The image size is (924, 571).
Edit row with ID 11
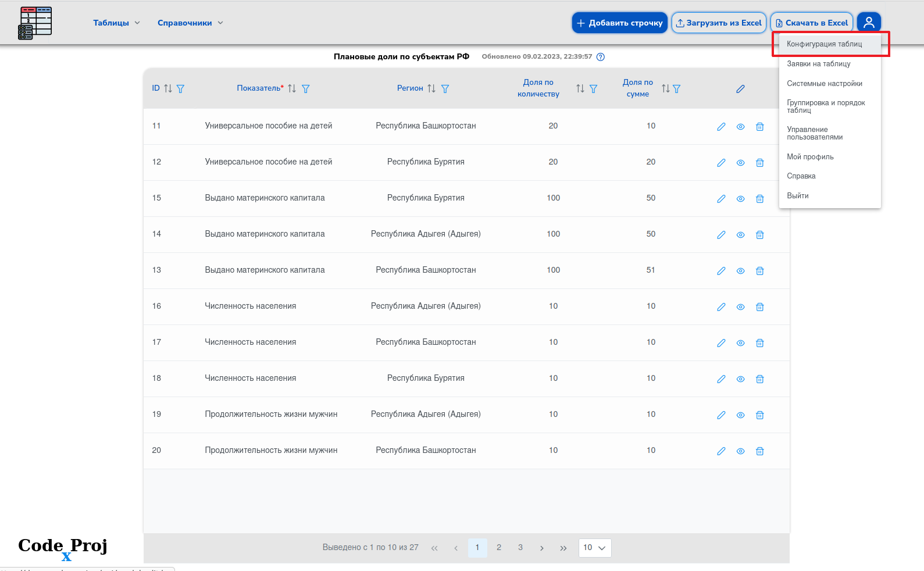click(x=721, y=127)
